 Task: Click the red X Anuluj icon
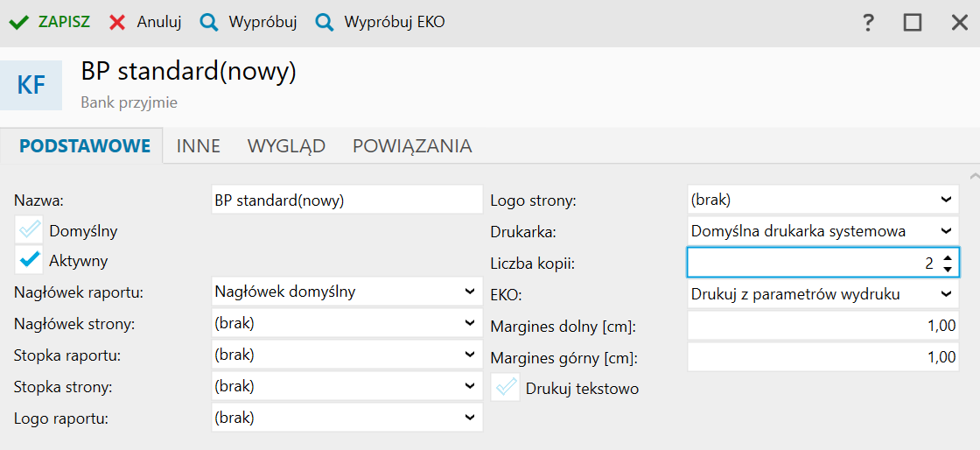(117, 23)
